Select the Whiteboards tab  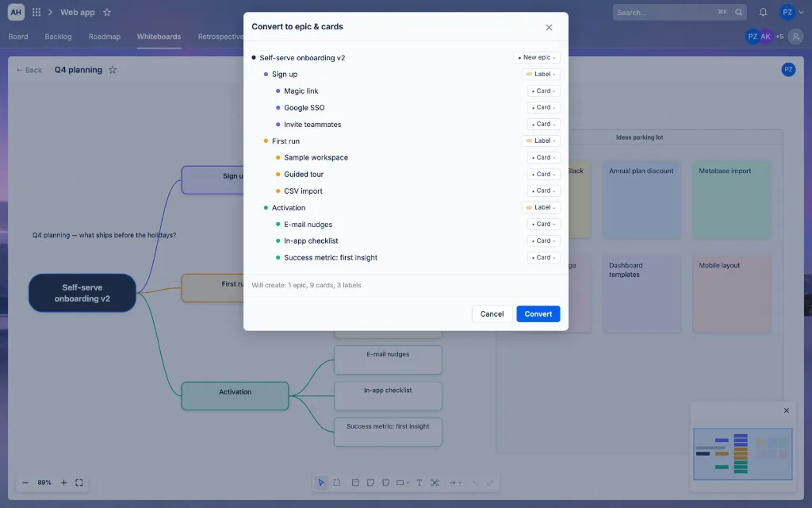159,37
